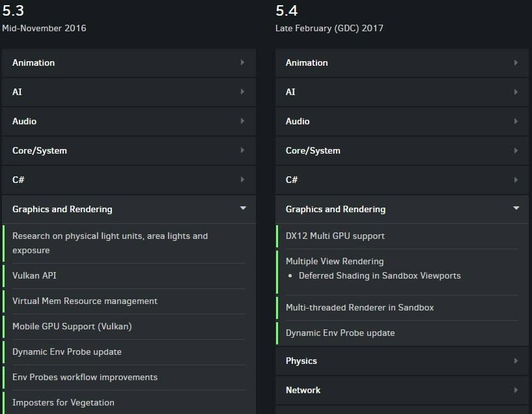Click Network arrow icon in 5.4 column
Viewport: 532px width, 414px height.
(516, 390)
